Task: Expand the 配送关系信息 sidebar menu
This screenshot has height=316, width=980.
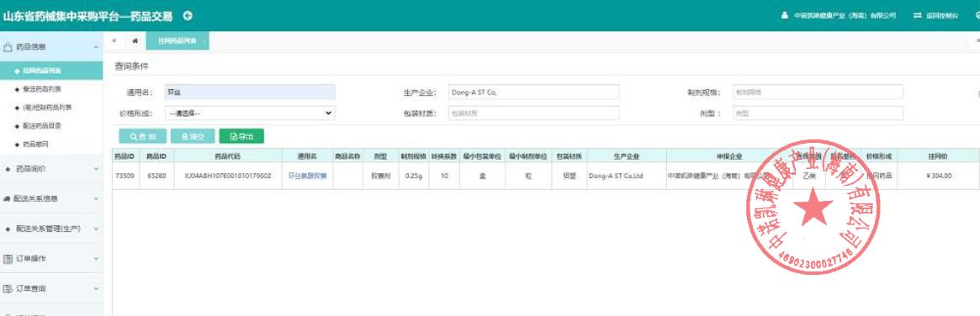Action: point(51,198)
